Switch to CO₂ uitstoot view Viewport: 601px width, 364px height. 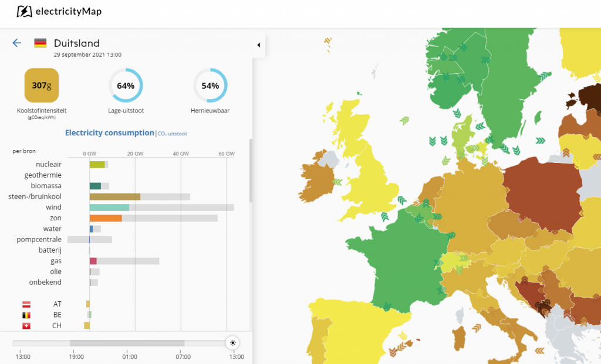pos(173,134)
